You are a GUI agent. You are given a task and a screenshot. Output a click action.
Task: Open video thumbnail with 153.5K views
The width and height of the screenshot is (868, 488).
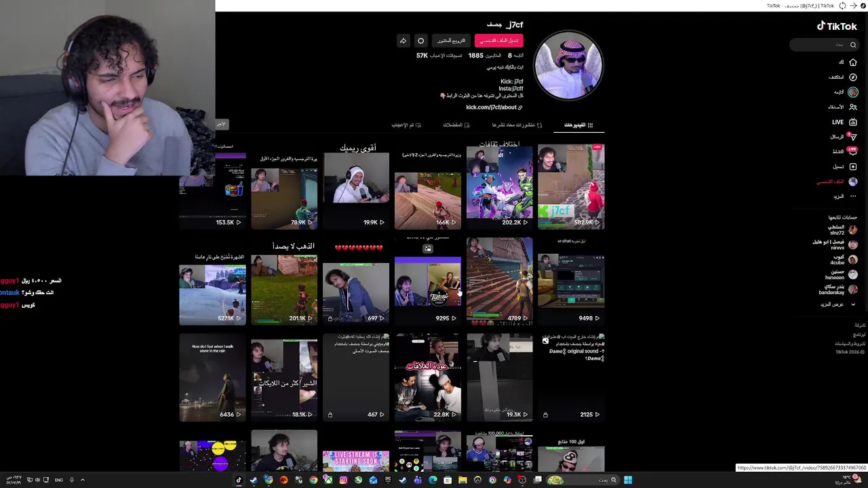pos(212,186)
